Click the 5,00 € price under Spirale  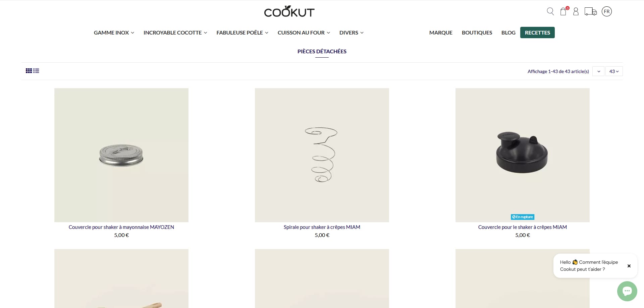click(322, 235)
